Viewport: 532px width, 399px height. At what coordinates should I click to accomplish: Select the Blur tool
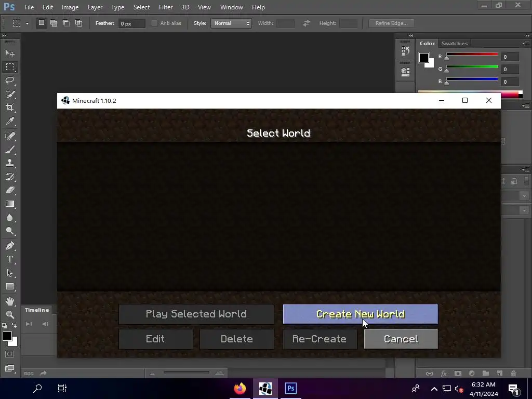10,218
